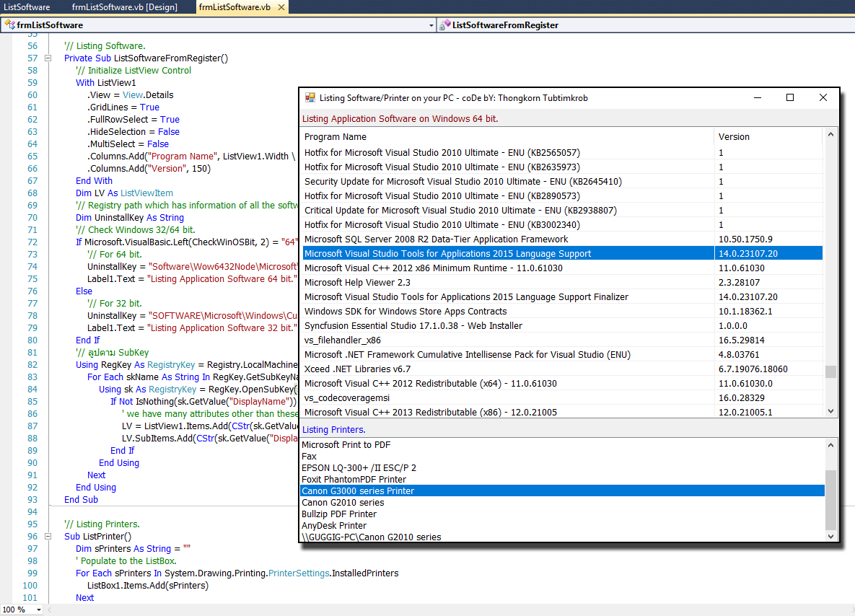Screen dimensions: 855x616
Task: Select Foxit PhantomPDF Printer
Action: click(563, 479)
